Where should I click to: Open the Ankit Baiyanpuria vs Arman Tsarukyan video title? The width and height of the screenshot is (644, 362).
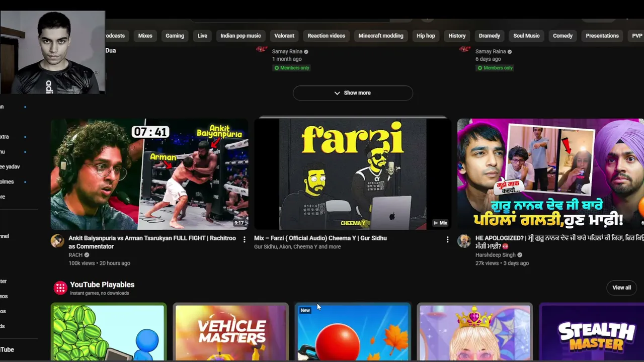[x=152, y=242]
